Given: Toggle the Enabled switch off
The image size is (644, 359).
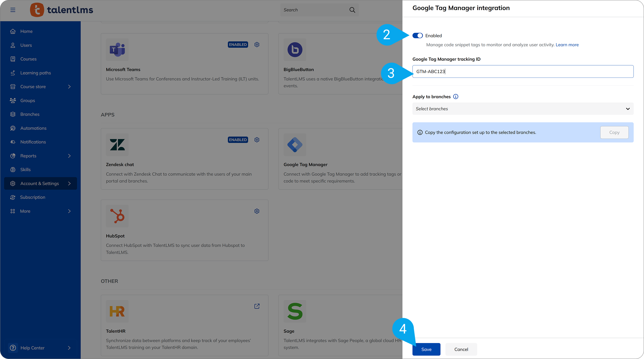Looking at the screenshot, I should point(417,36).
